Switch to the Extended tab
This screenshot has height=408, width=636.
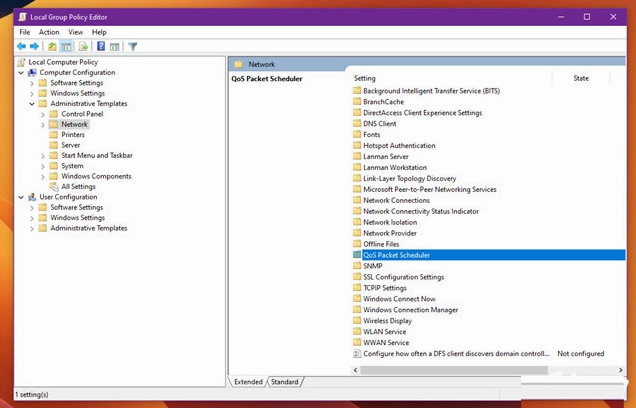coord(248,382)
